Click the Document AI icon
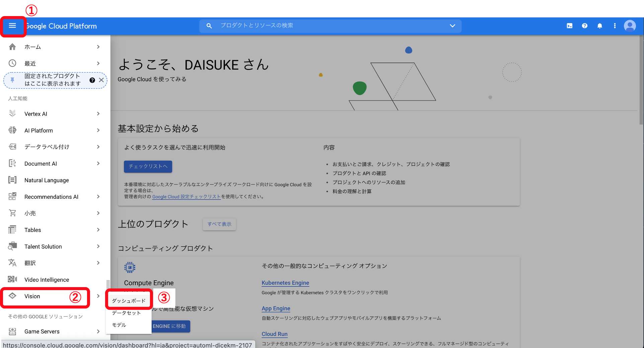The height and width of the screenshot is (348, 644). (x=12, y=163)
